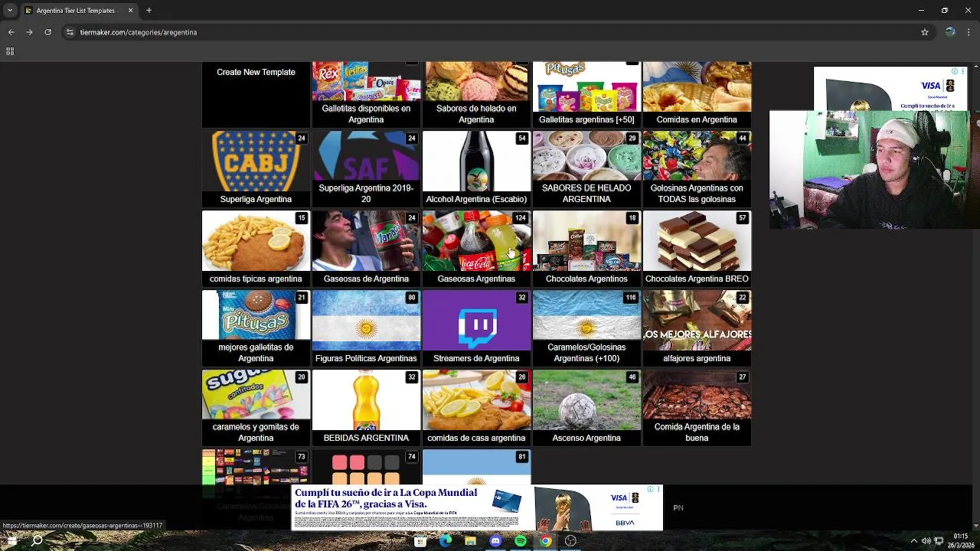Screen dimensions: 980x551
Task: Open the Windows Start menu
Action: click(11, 540)
